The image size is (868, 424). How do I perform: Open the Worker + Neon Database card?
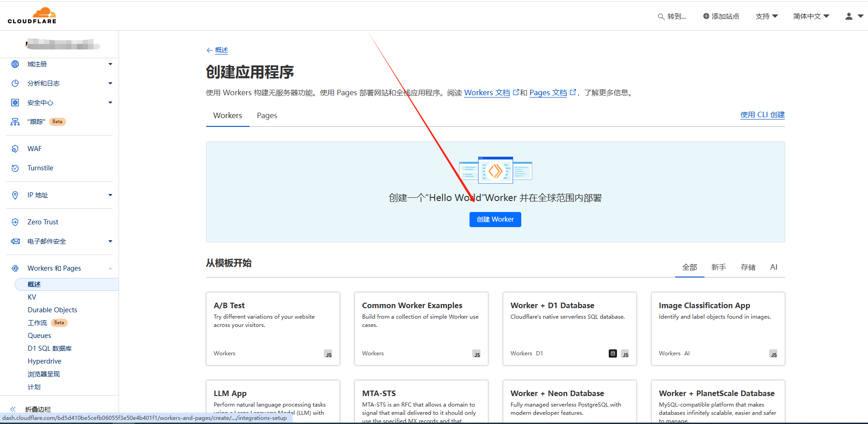point(570,402)
